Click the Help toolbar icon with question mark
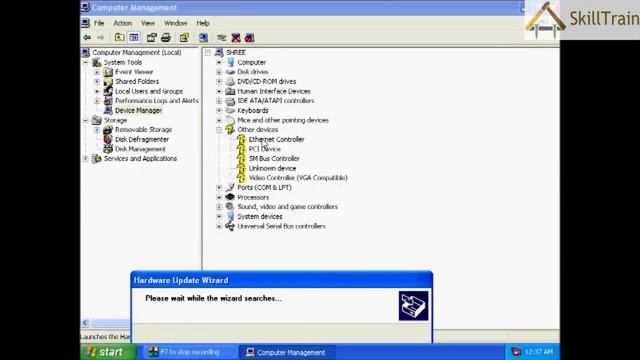640x360 pixels. coord(184,38)
